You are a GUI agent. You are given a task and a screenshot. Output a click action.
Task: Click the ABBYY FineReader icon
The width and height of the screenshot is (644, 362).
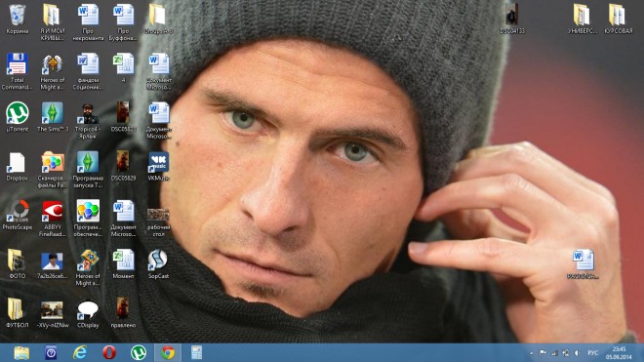tap(53, 219)
